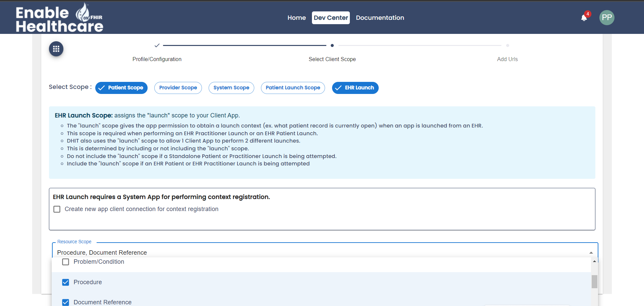Deselect the Patient Scope chip

coord(121,88)
